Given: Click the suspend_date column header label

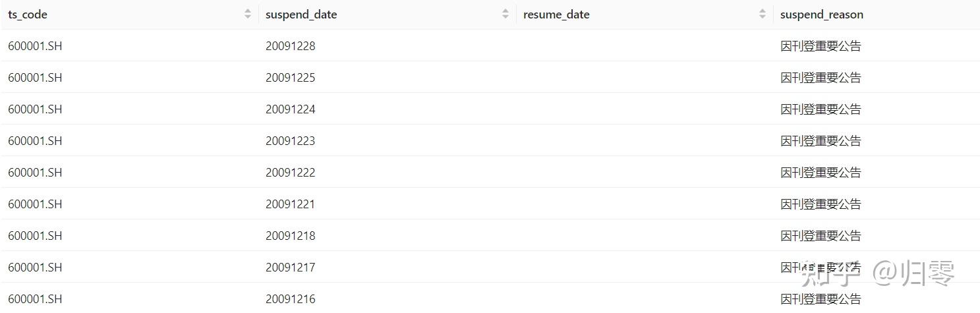Looking at the screenshot, I should coord(301,14).
